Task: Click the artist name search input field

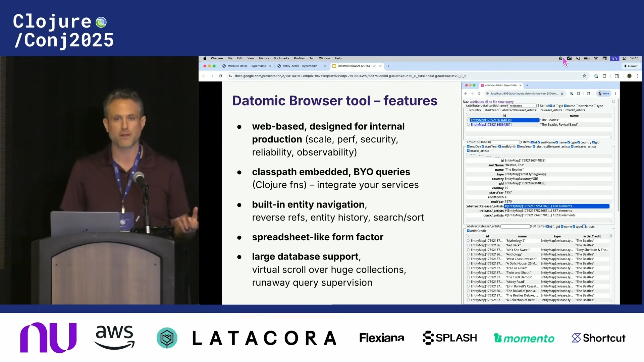Action: tap(522, 106)
